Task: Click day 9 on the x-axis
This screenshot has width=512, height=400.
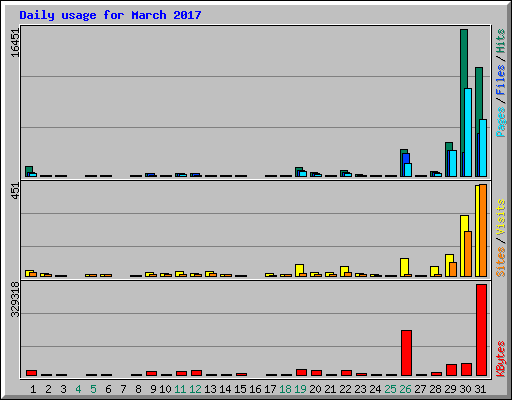Action: [153, 389]
